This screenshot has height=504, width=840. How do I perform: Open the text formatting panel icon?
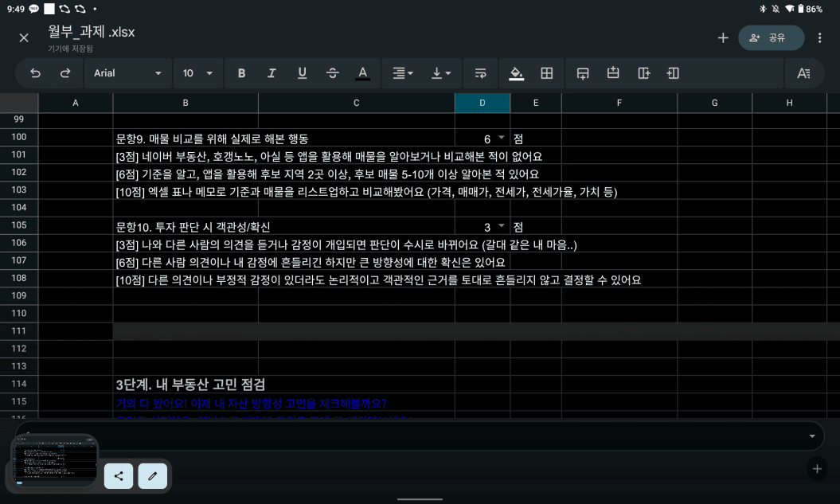pos(803,73)
